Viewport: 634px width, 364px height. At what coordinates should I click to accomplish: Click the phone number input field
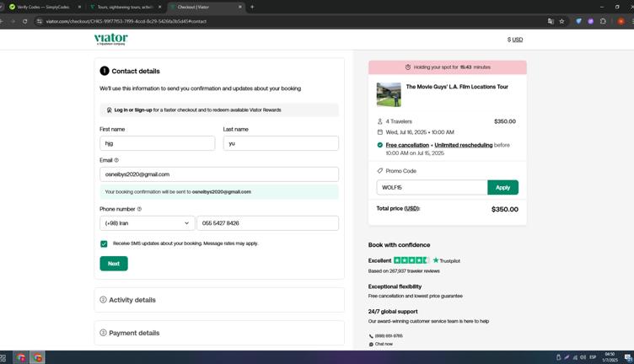267,223
